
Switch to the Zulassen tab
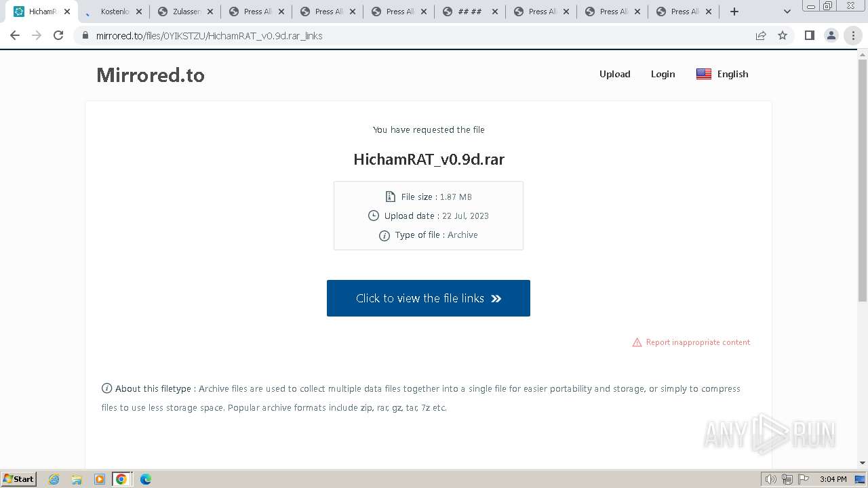[184, 12]
